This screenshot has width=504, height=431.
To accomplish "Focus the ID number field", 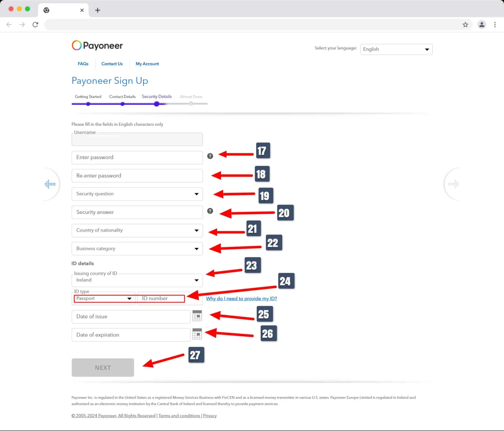I will (170, 299).
